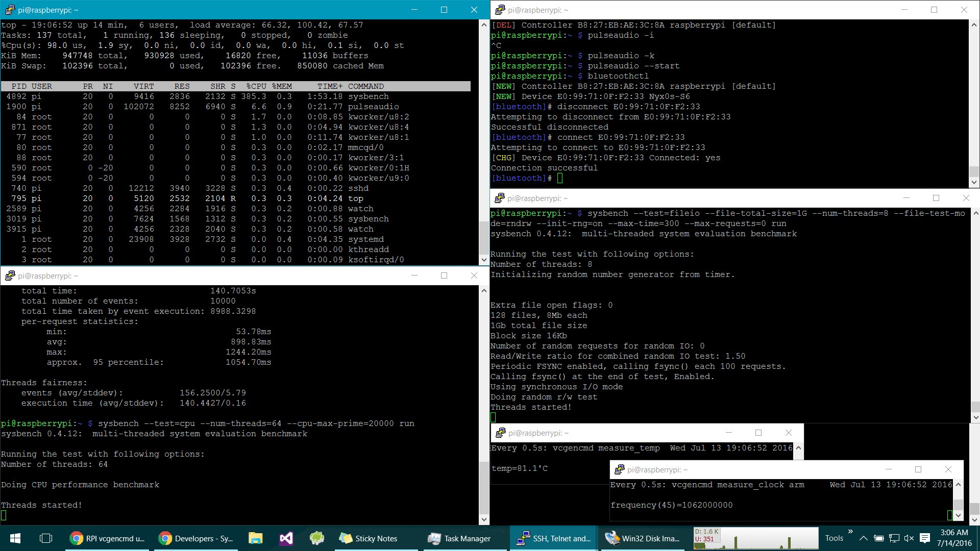Click the 'total time: 140.7053s' line
The height and width of the screenshot is (551, 980).
[138, 291]
